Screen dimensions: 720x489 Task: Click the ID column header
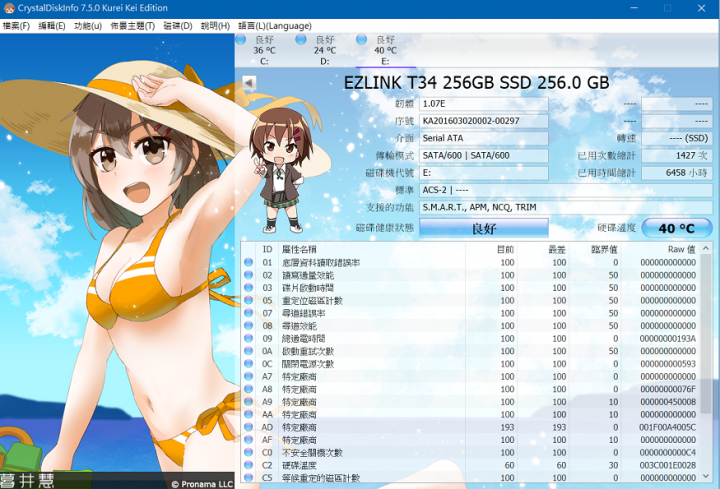pyautogui.click(x=267, y=249)
